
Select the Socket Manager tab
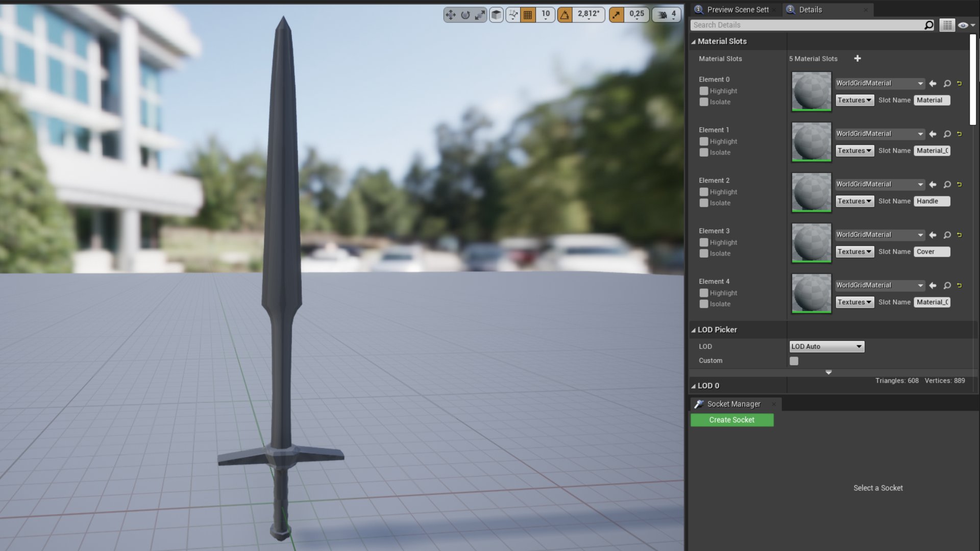point(733,404)
